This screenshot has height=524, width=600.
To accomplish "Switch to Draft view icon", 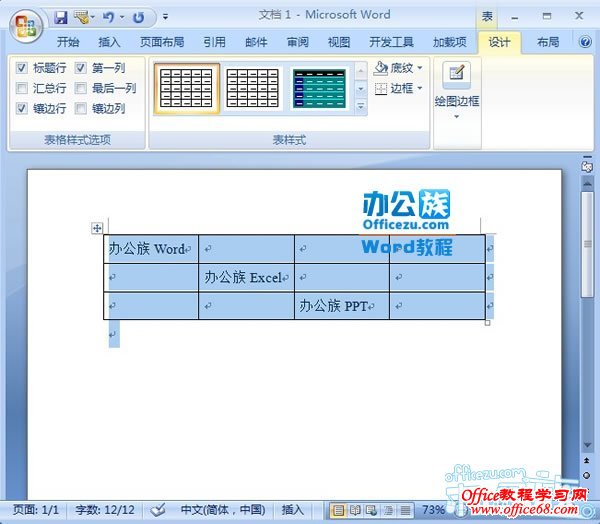I will coord(405,510).
